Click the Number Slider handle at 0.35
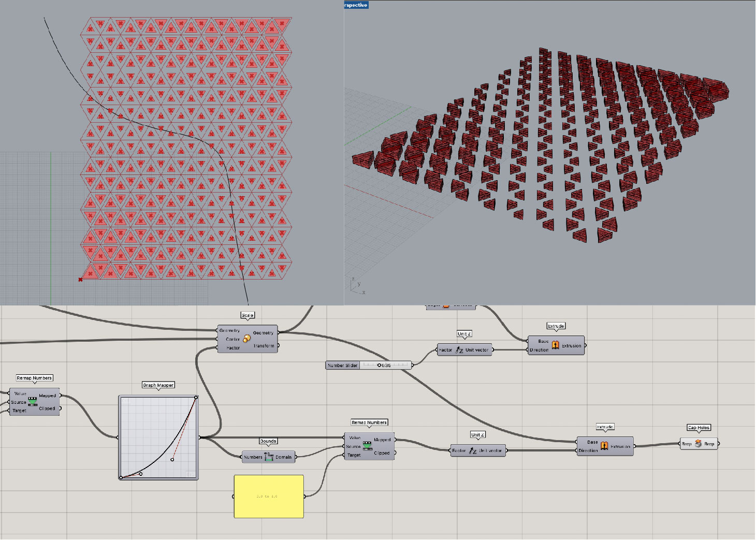The height and width of the screenshot is (540, 756). click(379, 366)
